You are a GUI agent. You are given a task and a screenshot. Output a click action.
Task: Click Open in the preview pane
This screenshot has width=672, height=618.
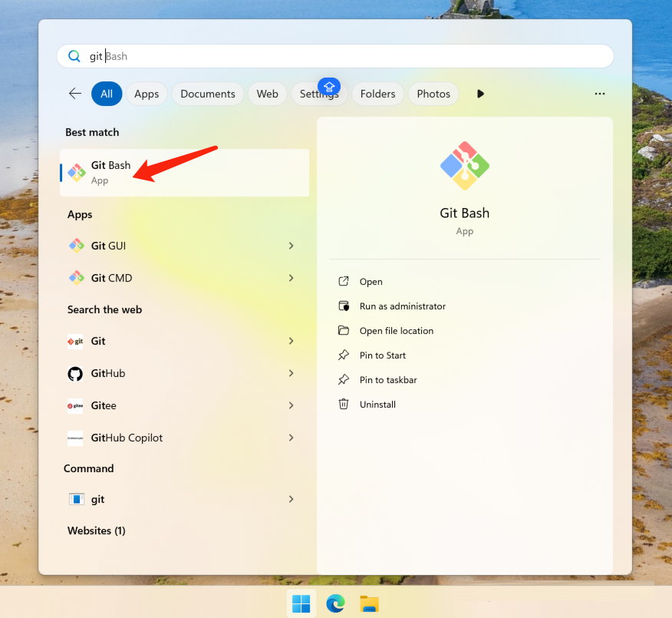[371, 282]
